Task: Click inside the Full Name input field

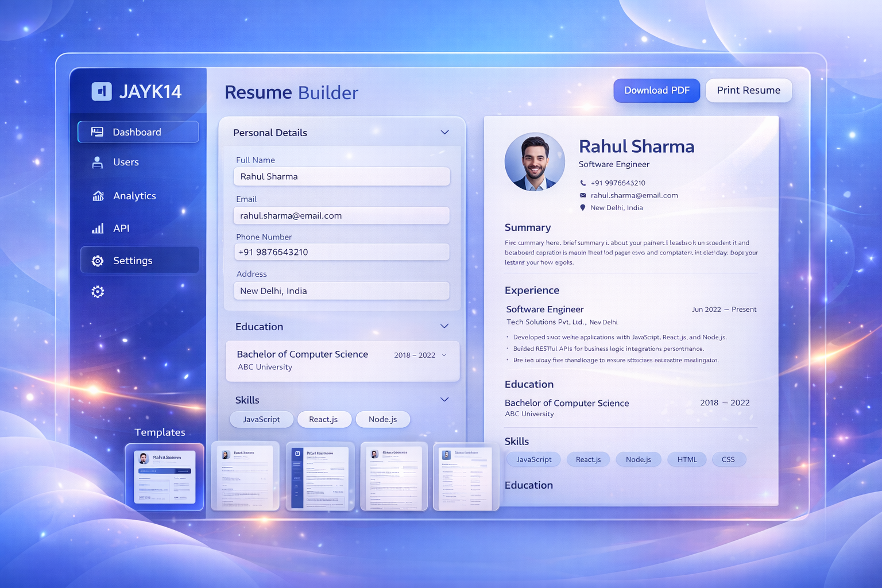Action: (342, 176)
